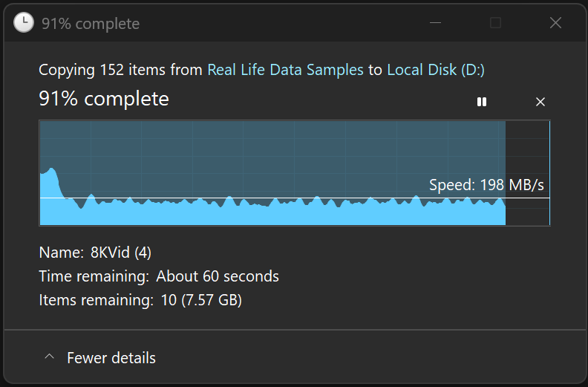Click the Copying 152 items from text
The image size is (588, 387).
[x=120, y=70]
